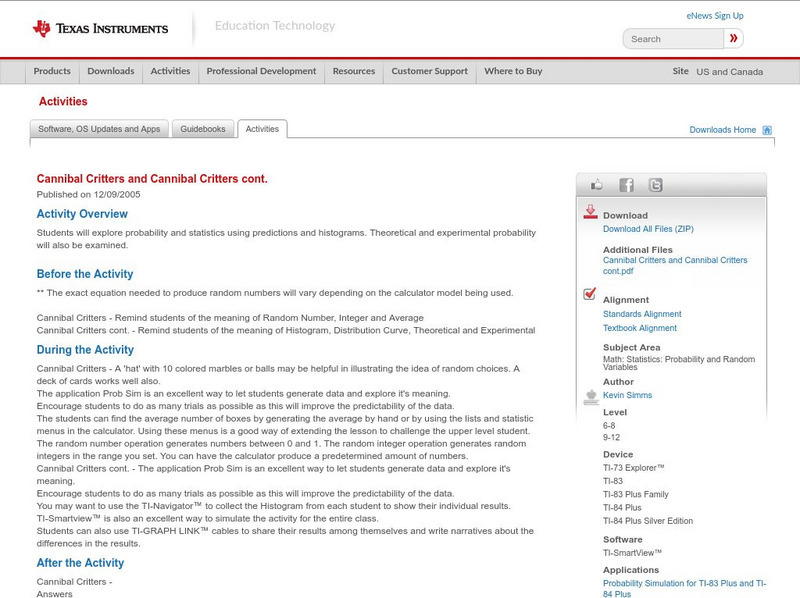Open the Customer Support menu
The height and width of the screenshot is (598, 800).
click(430, 71)
